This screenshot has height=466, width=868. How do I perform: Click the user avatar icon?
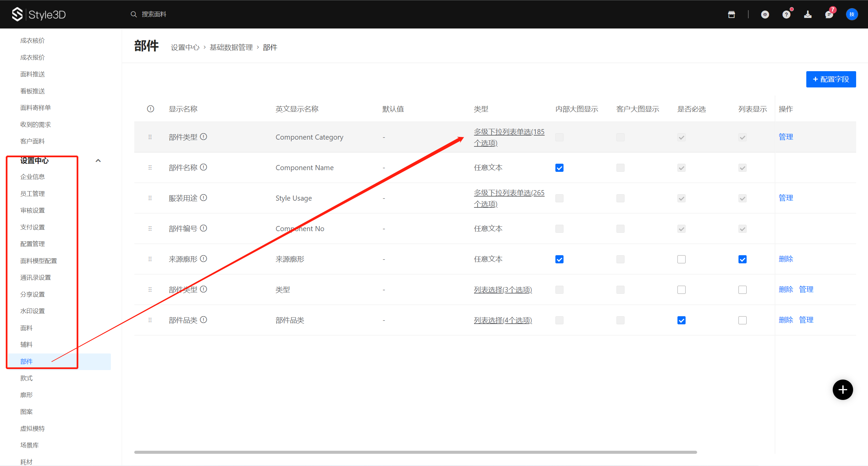(x=852, y=14)
